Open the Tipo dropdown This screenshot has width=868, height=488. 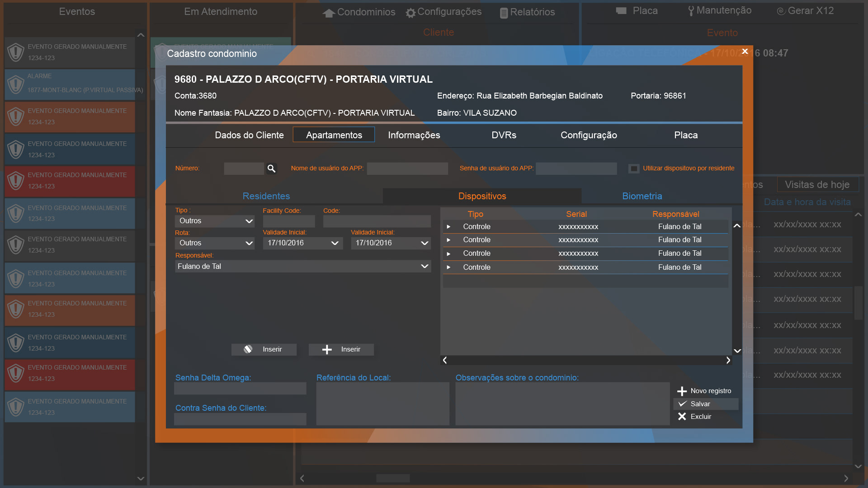[215, 221]
